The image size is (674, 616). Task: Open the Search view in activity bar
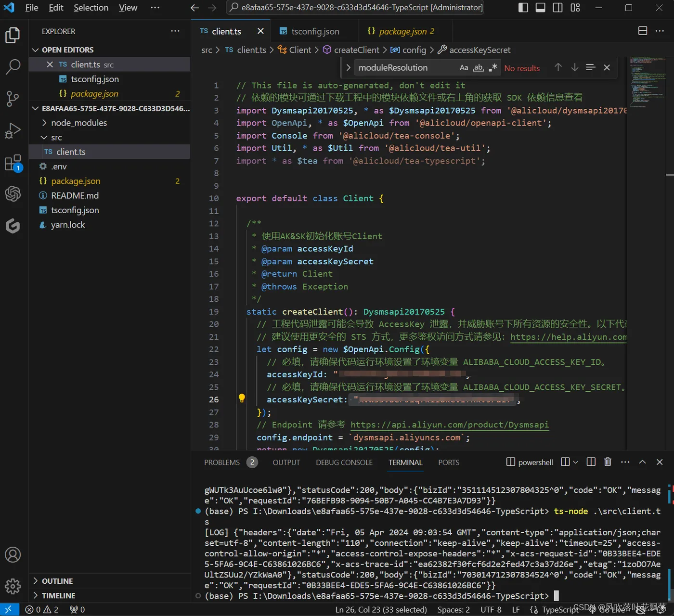[13, 67]
